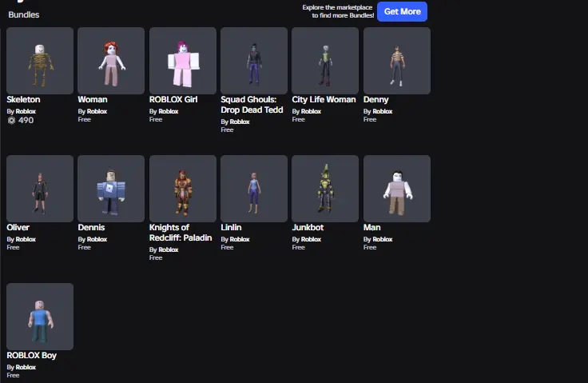The image size is (588, 383).
Task: Choose the Dennis avatar thumbnail
Action: coord(111,189)
